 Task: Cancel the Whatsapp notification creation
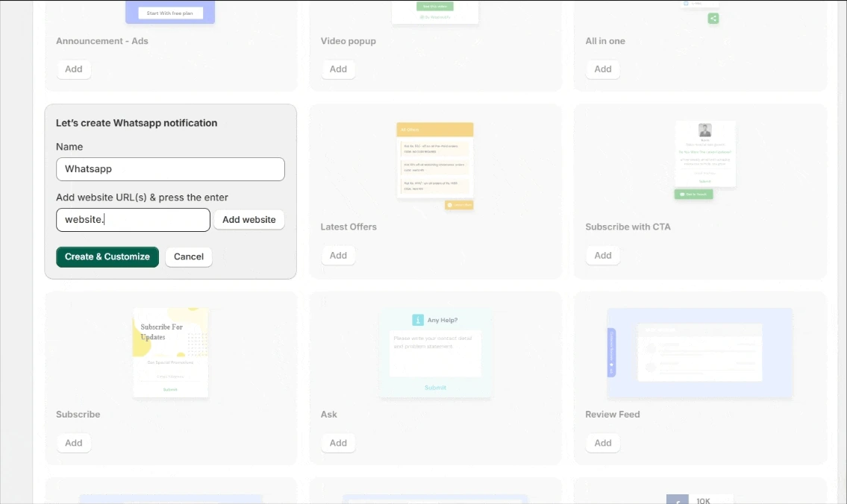click(x=189, y=257)
